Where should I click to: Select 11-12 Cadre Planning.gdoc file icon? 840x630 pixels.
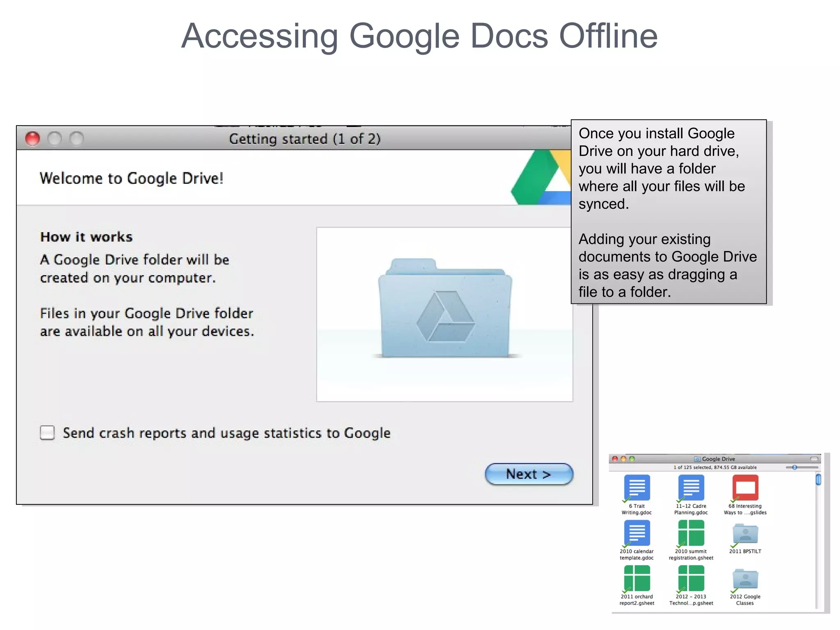[691, 488]
